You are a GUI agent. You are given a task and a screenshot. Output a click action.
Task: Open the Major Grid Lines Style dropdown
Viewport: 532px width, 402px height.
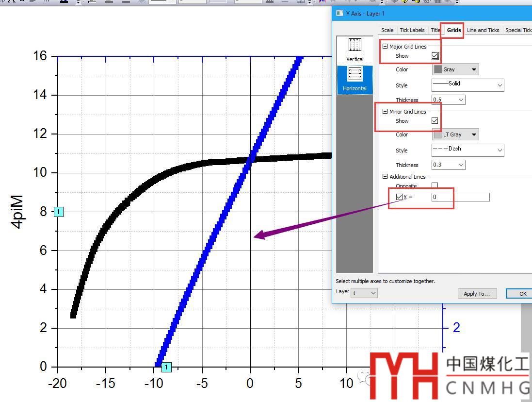468,85
